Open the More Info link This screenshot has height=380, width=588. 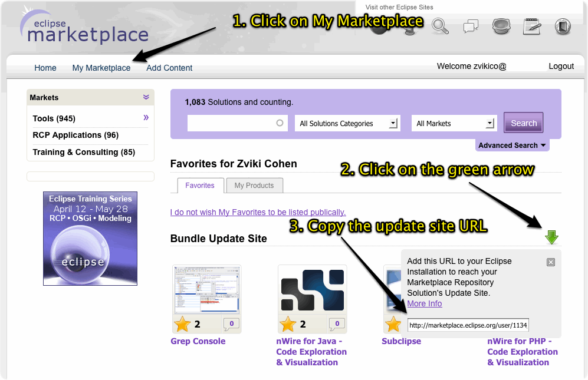[425, 304]
